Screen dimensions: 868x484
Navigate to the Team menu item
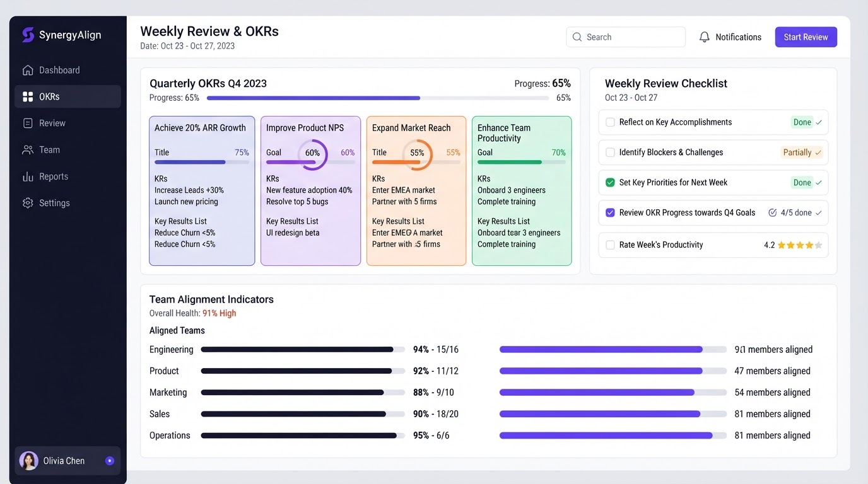click(67, 150)
